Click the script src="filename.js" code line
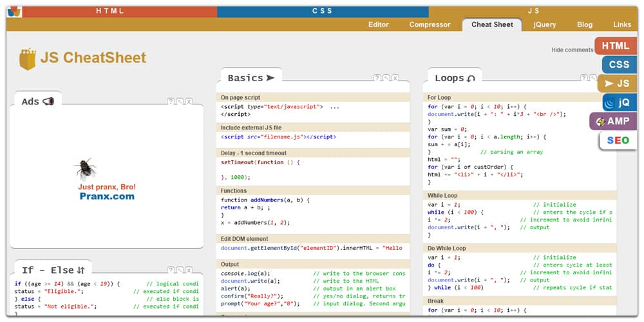Image resolution: width=644 pixels, height=322 pixels. pyautogui.click(x=278, y=137)
